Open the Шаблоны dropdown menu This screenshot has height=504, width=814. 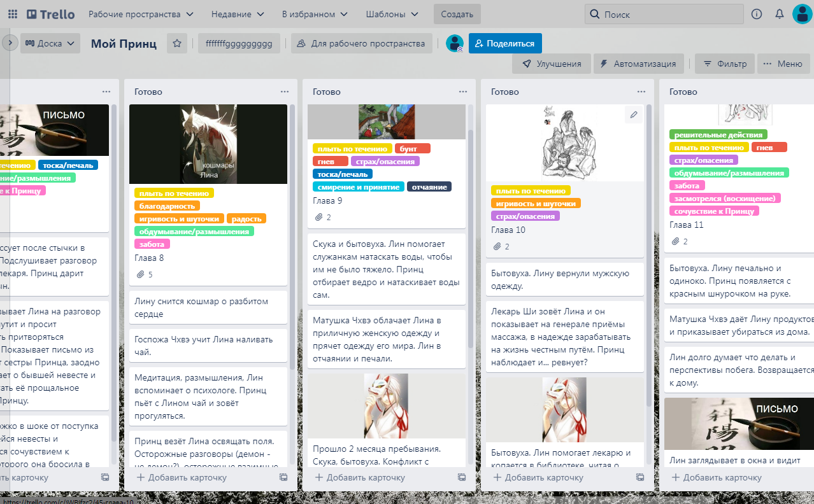[x=392, y=14]
